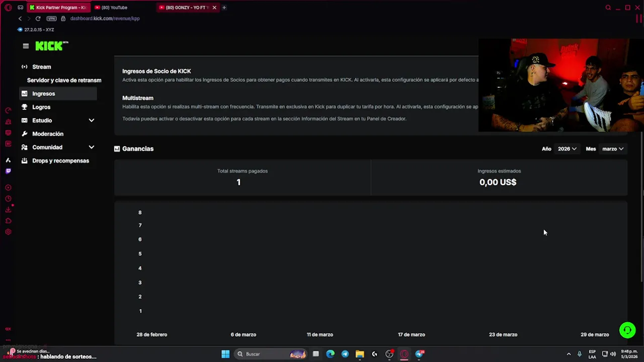Click 29 de marzo axis label
The height and width of the screenshot is (362, 644).
click(x=595, y=334)
